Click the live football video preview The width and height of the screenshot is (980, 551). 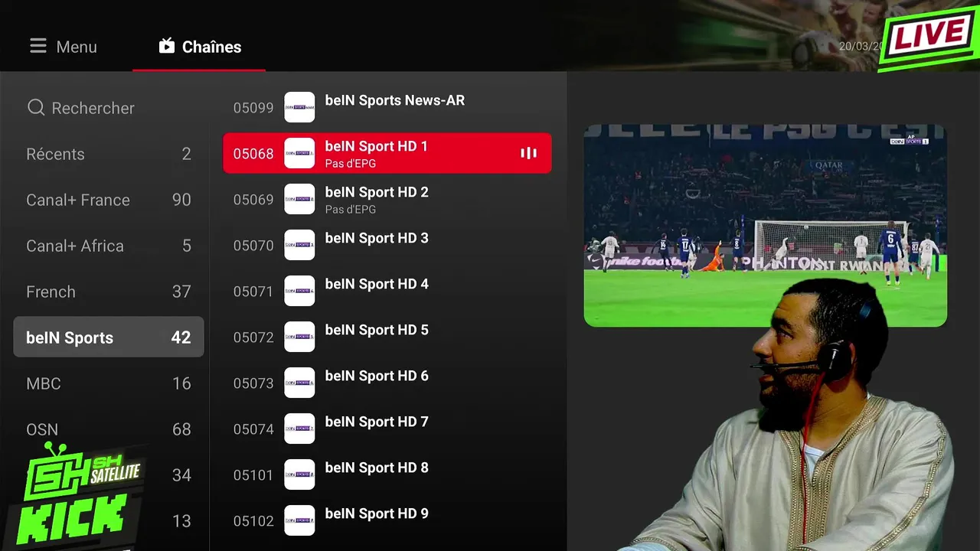click(x=765, y=226)
